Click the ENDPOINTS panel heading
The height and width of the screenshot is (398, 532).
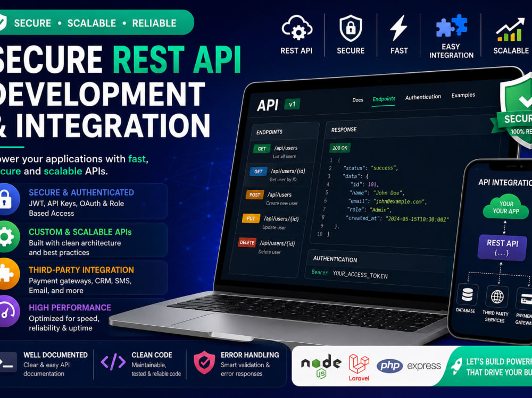click(x=269, y=132)
